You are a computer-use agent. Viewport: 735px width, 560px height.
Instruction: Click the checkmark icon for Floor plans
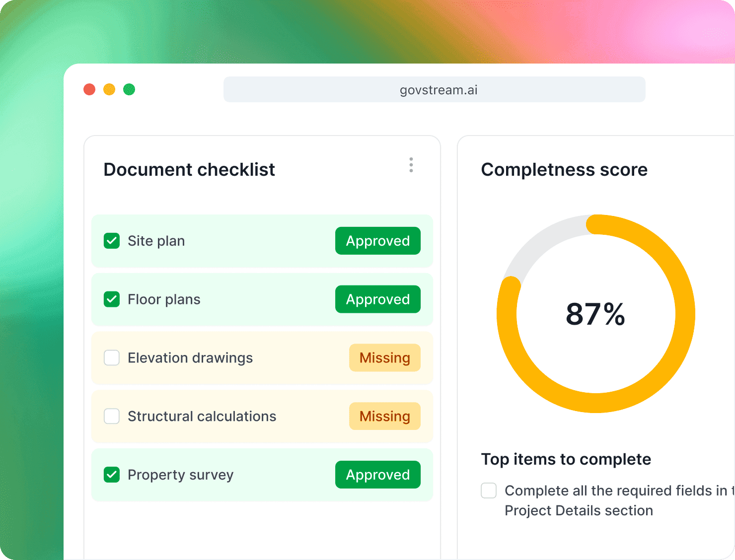click(112, 299)
